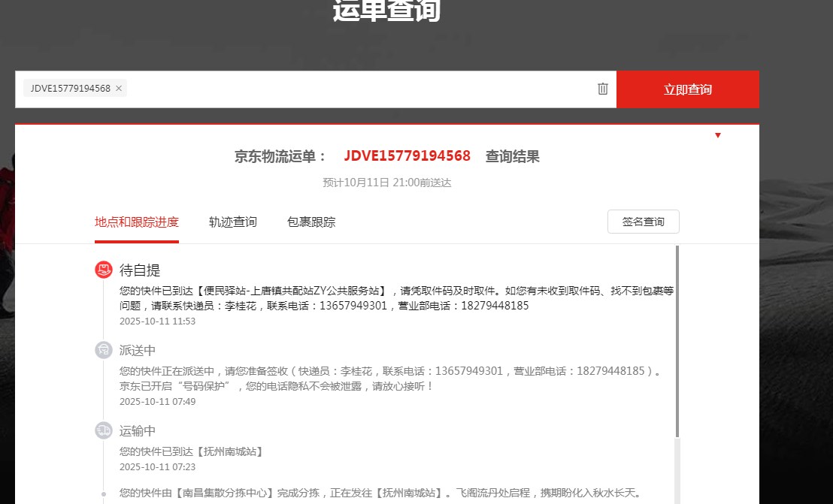Click the 运输中 status heading
The width and height of the screenshot is (833, 504).
(138, 431)
